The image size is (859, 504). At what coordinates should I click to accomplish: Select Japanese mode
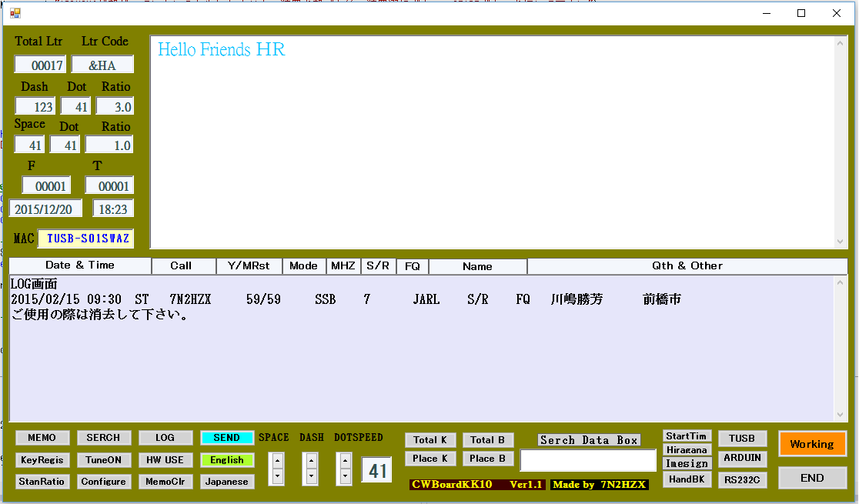(226, 482)
